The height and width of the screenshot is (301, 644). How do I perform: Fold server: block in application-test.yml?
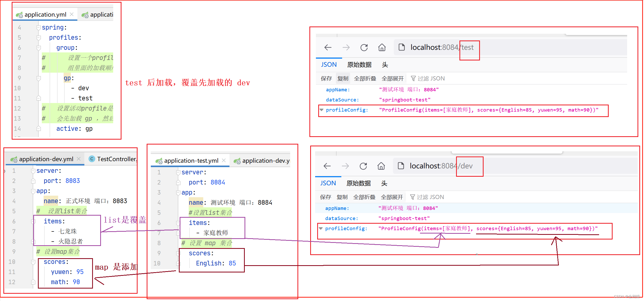point(178,172)
